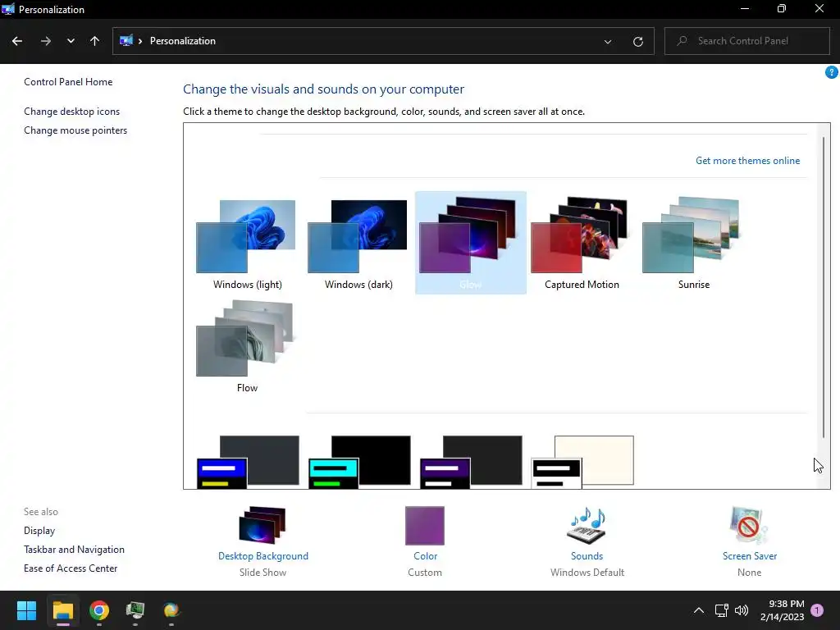Image resolution: width=840 pixels, height=630 pixels.
Task: Click the Control Panel icon in address bar
Action: pyautogui.click(x=126, y=41)
